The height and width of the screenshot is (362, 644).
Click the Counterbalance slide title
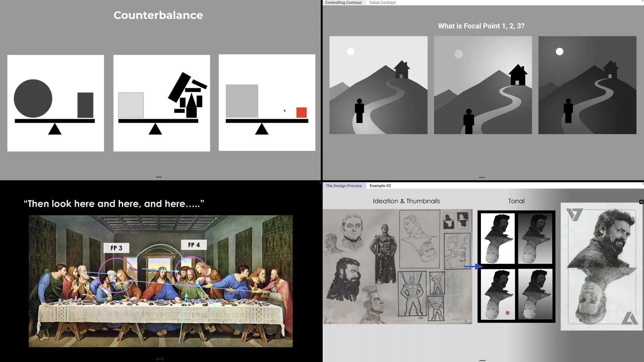(x=158, y=15)
